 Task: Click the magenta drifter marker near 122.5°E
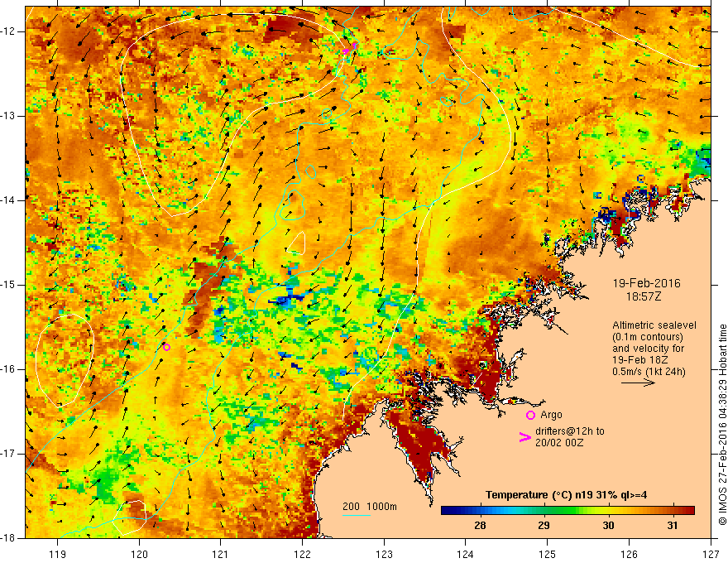pos(346,51)
